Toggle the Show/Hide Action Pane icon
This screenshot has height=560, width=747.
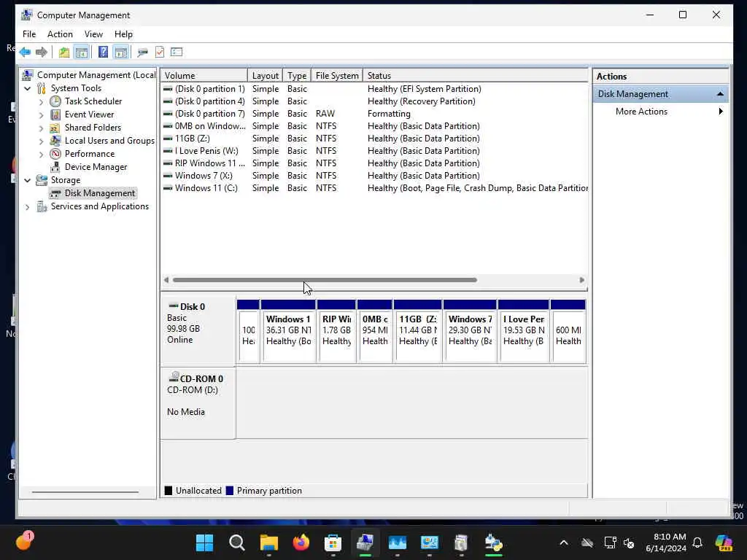coord(120,52)
